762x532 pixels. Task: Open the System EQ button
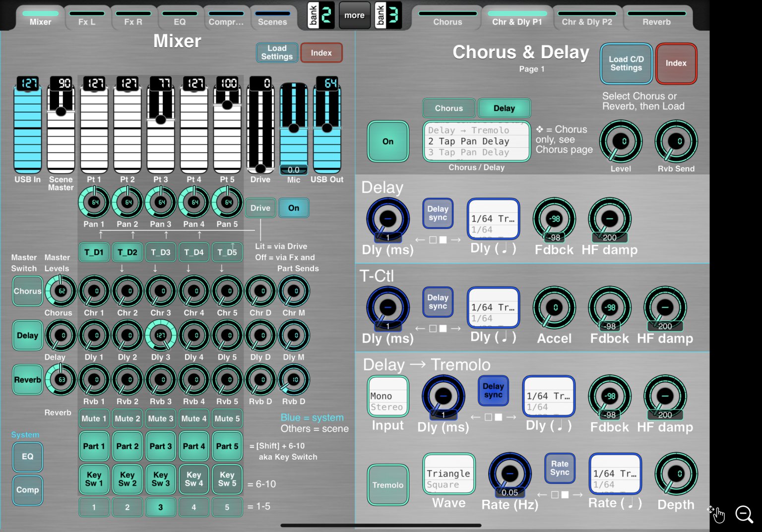[27, 457]
